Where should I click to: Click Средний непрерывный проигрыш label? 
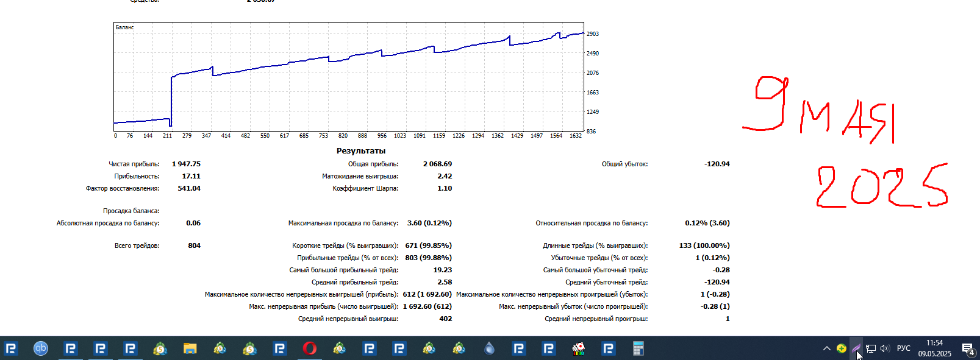[596, 319]
